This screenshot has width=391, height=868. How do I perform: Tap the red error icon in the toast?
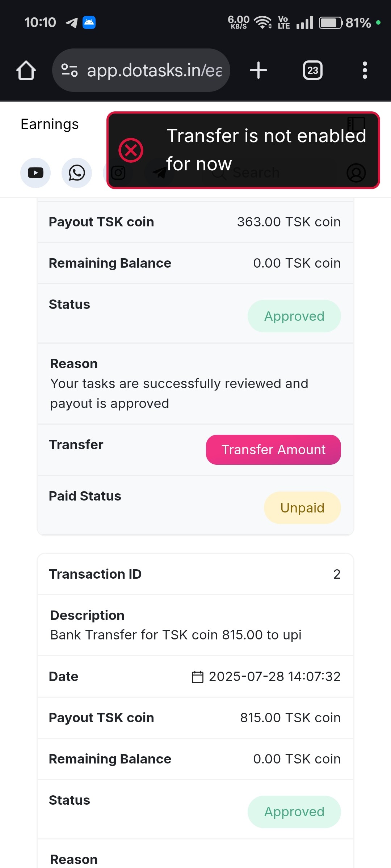(x=131, y=150)
